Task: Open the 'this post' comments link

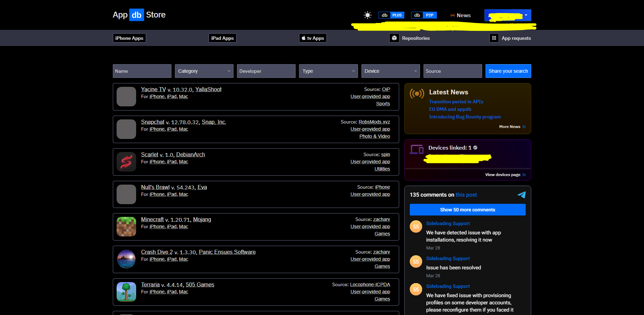Action: pyautogui.click(x=466, y=195)
